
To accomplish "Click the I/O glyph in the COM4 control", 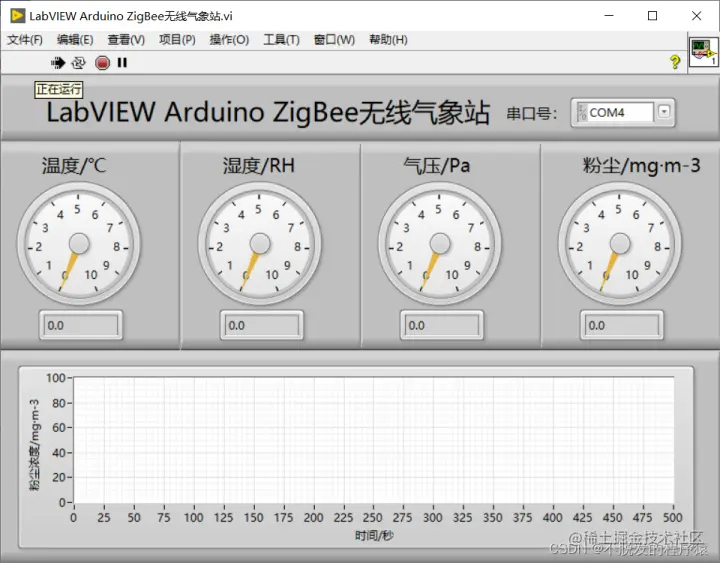I will point(582,113).
